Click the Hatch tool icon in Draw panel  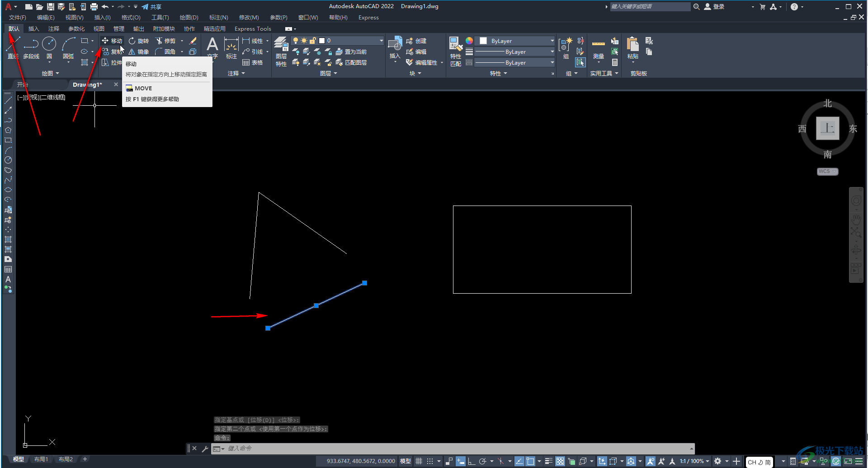[x=85, y=62]
